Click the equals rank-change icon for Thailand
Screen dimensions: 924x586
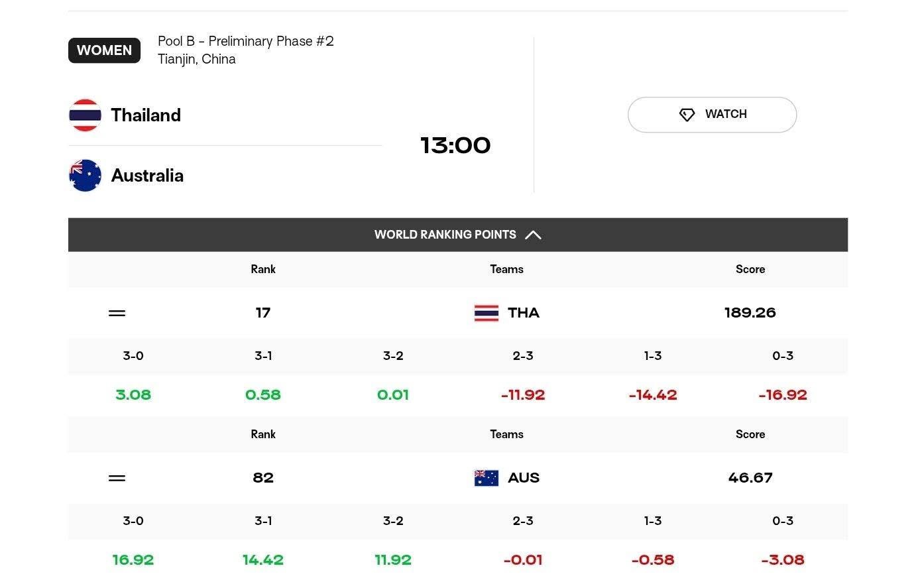[x=117, y=313]
